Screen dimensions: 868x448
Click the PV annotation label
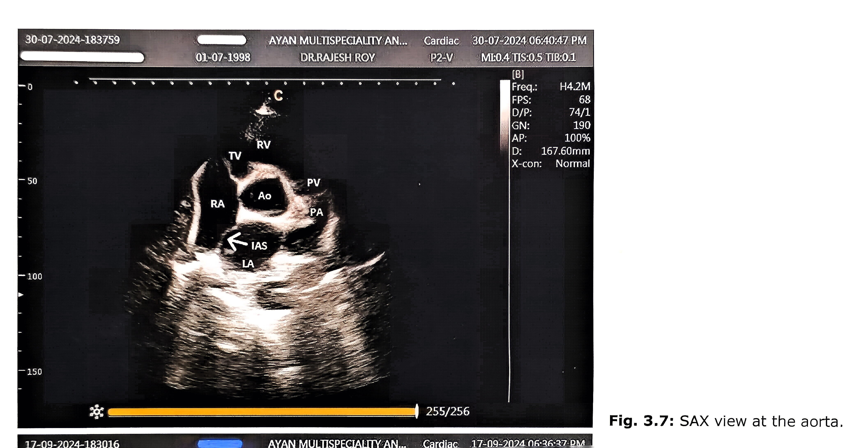313,183
